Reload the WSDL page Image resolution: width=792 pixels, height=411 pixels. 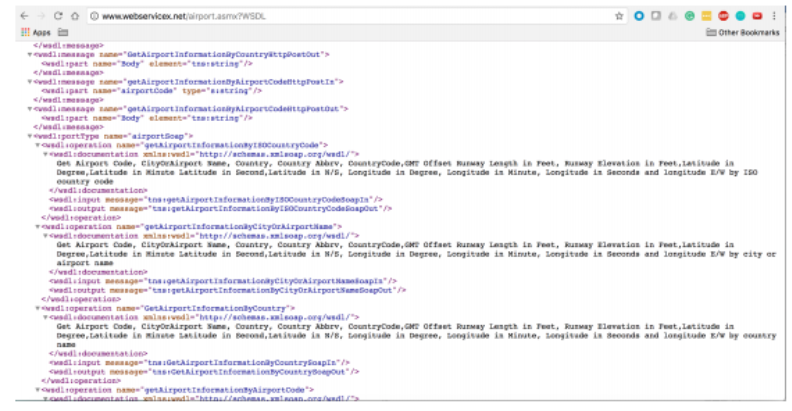pyautogui.click(x=58, y=16)
